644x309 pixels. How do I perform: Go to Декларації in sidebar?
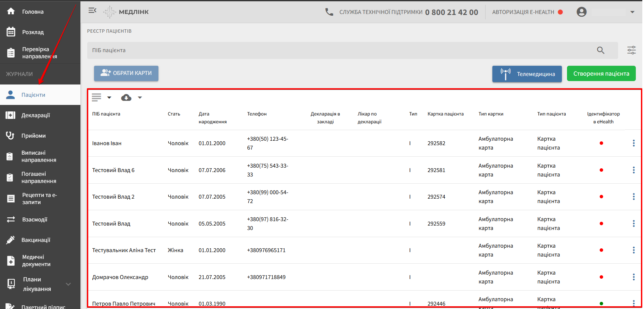pyautogui.click(x=35, y=115)
